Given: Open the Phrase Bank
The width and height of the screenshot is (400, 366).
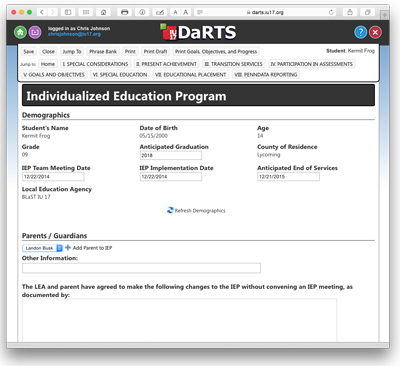Looking at the screenshot, I should click(x=103, y=51).
